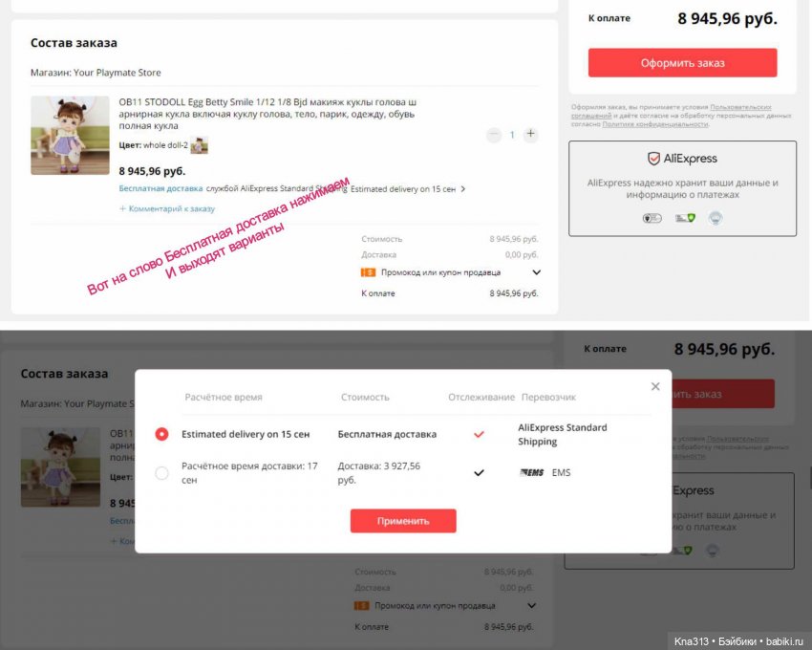Open the doll product thumbnail
Image resolution: width=812 pixels, height=650 pixels.
[x=70, y=136]
